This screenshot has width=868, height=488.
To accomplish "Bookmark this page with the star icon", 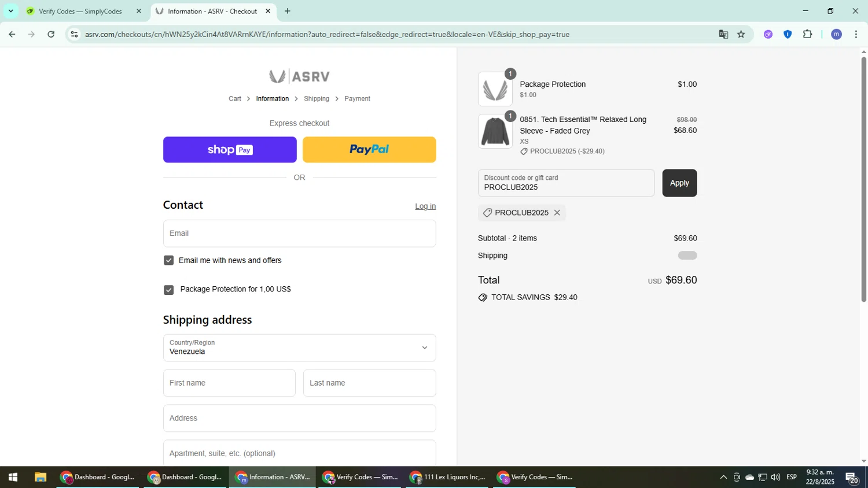I will [741, 35].
